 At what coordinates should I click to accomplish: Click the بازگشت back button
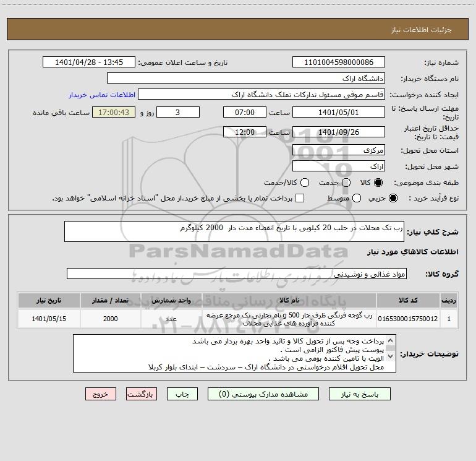coord(142,394)
